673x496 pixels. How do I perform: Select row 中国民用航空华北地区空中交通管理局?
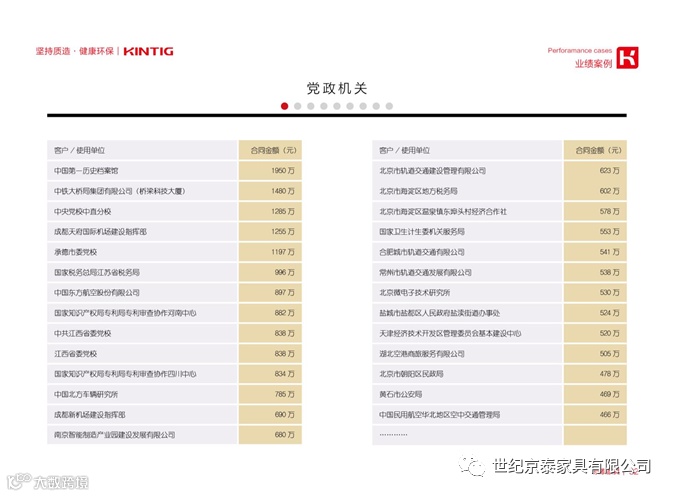coord(500,414)
